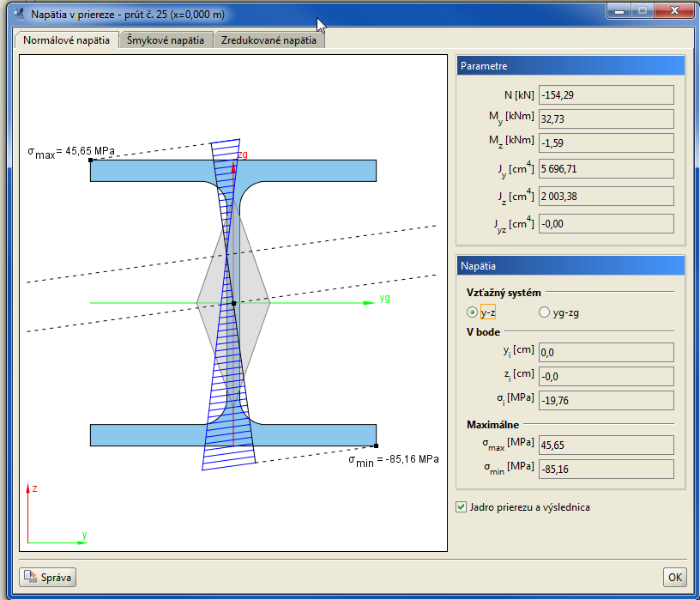
Task: Click the sigma max point marker on flange
Action: 91,160
